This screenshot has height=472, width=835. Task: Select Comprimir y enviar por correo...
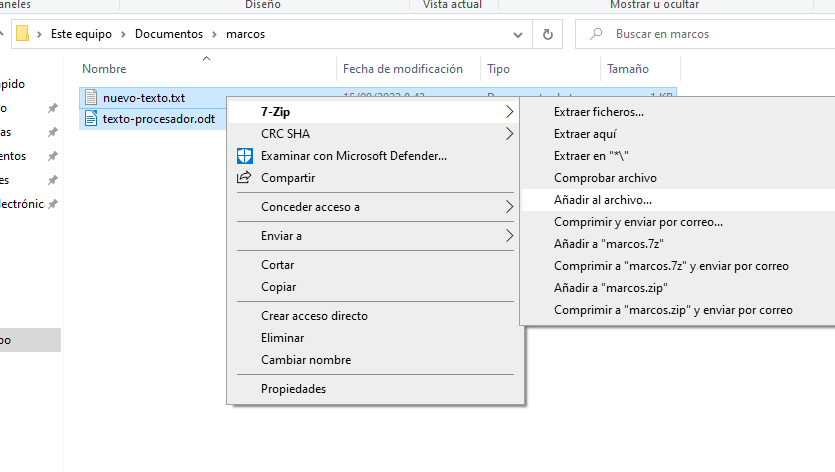click(x=678, y=222)
